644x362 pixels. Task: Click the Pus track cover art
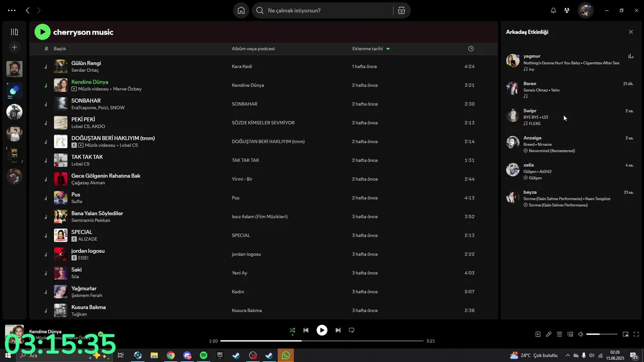60,198
